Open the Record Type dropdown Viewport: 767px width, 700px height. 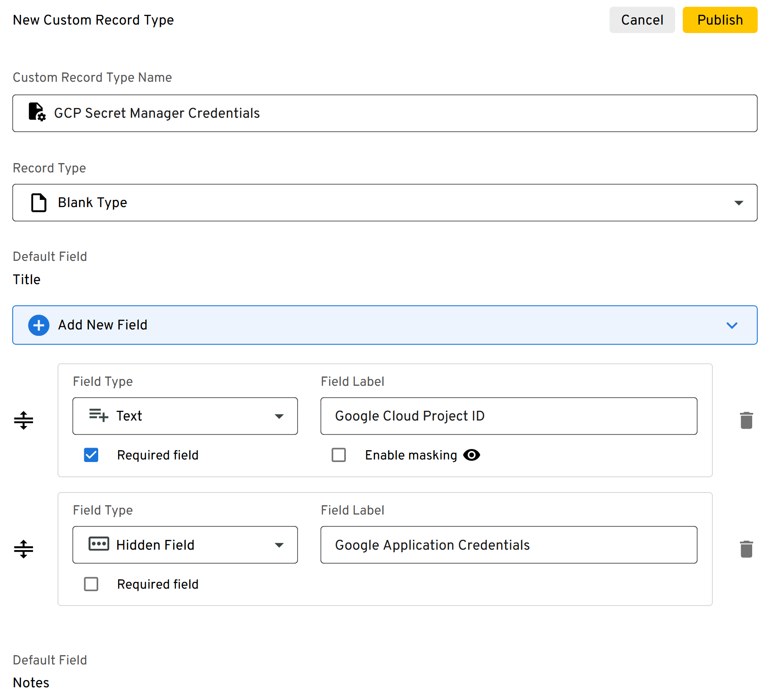click(738, 202)
